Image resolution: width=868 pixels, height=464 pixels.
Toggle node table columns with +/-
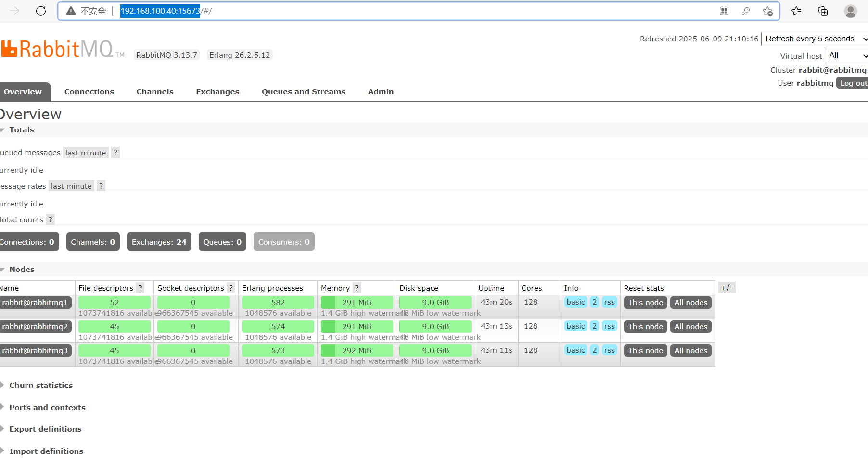tap(727, 288)
